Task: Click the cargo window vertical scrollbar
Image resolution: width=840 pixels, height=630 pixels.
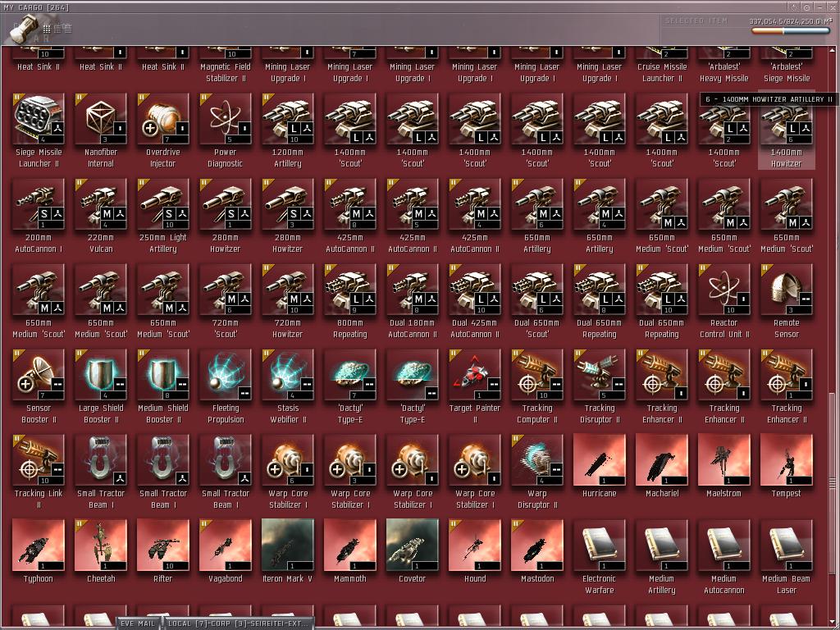Action: coord(833,482)
